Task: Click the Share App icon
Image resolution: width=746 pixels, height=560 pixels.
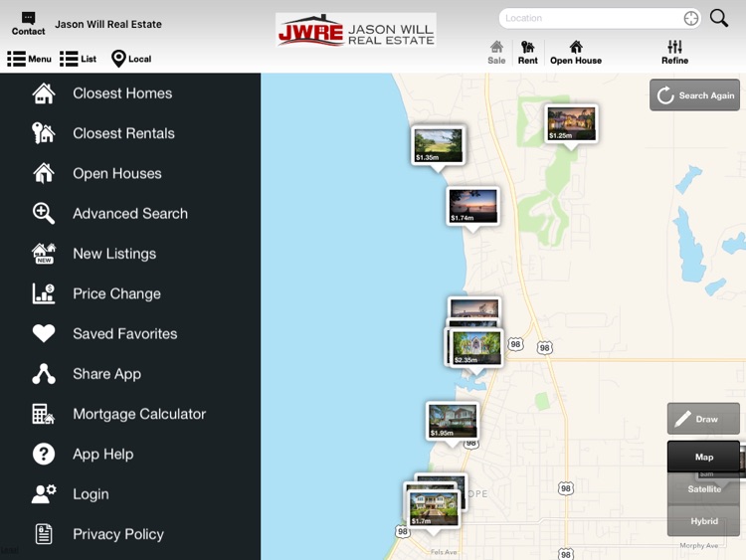Action: [x=44, y=374]
